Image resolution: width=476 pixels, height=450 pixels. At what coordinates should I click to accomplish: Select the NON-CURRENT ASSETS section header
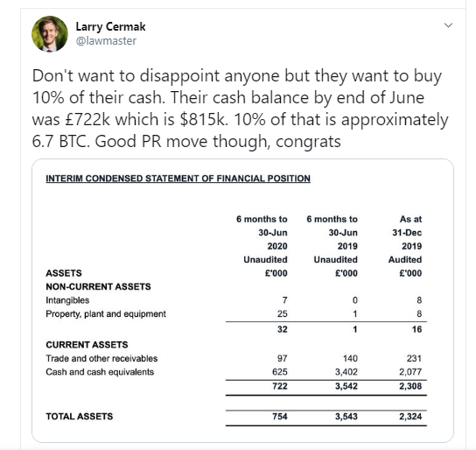point(98,286)
